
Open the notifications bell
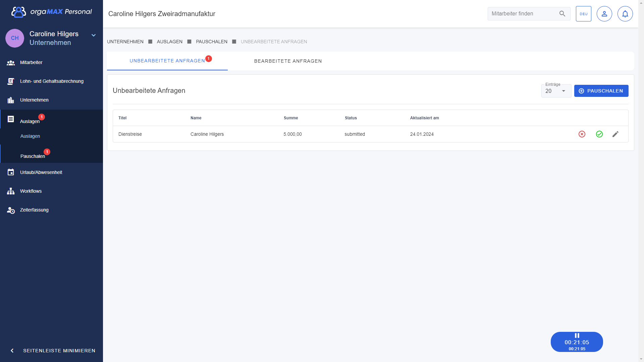tap(625, 14)
